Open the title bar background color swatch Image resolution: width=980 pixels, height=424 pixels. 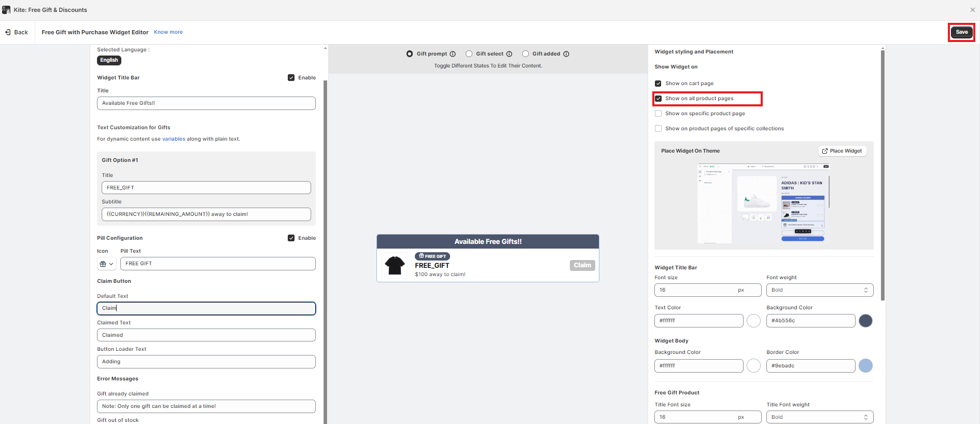click(865, 321)
